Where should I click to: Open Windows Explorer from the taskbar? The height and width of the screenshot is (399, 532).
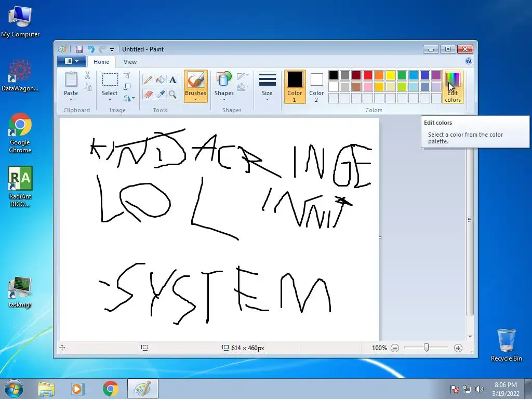(46, 389)
